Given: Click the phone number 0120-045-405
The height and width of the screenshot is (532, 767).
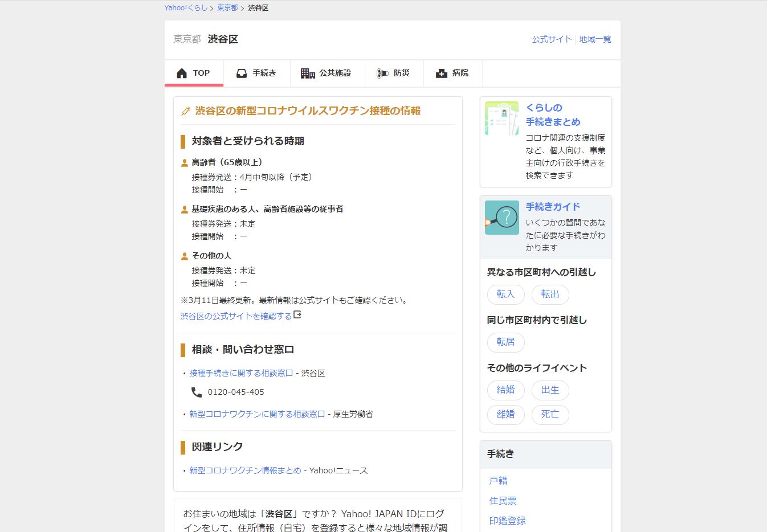Looking at the screenshot, I should 236,392.
